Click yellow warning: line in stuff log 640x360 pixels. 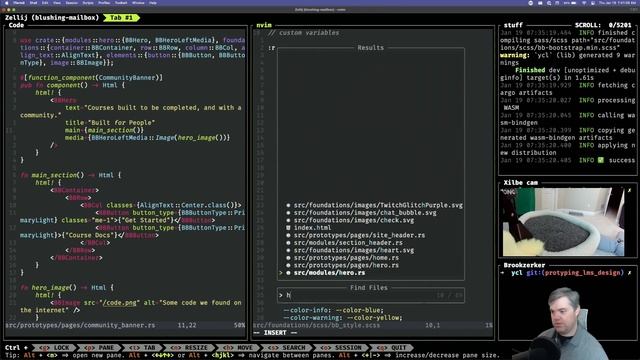tap(568, 59)
